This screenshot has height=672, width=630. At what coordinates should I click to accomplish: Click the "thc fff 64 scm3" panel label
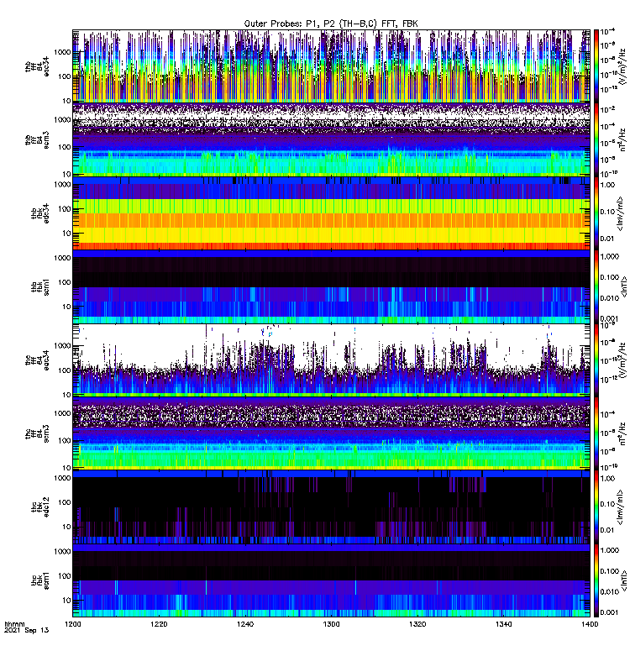(x=37, y=433)
